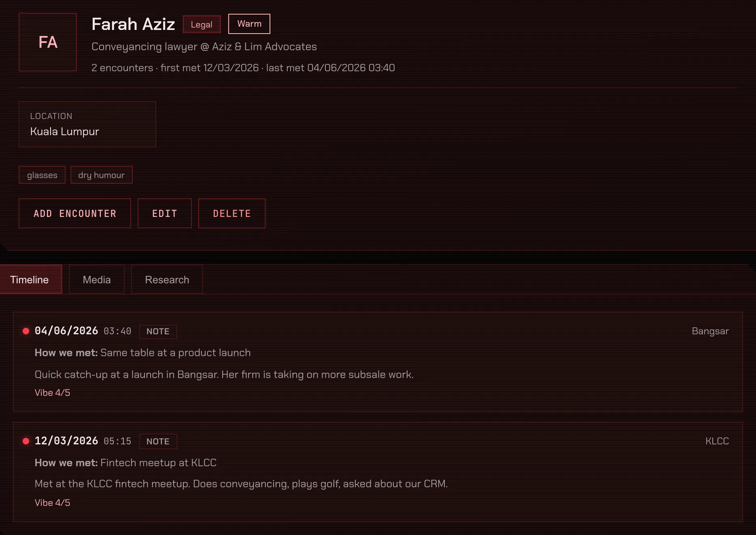Click NOTE badge on the 12/03/2026 encounter
Viewport: 756px width, 535px height.
158,442
